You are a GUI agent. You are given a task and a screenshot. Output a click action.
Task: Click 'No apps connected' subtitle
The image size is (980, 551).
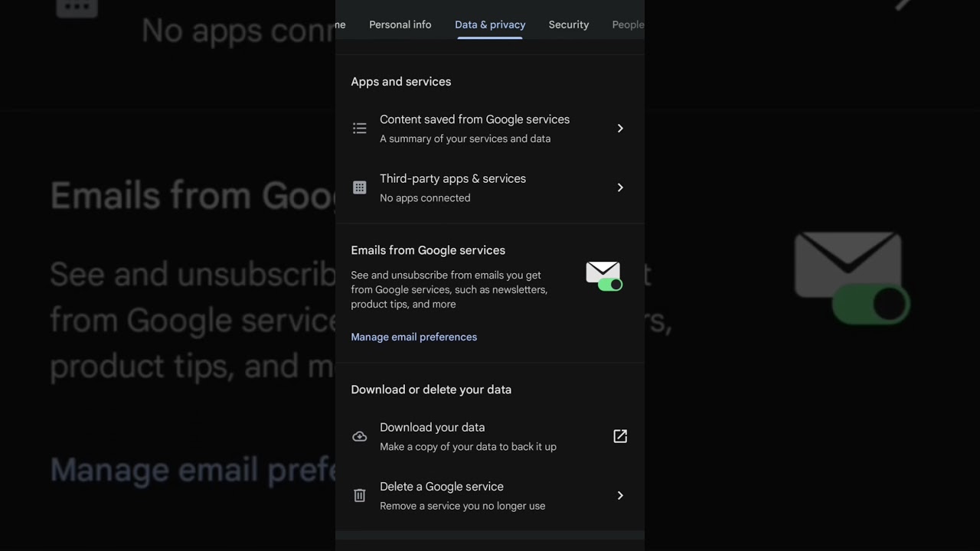[x=425, y=197]
